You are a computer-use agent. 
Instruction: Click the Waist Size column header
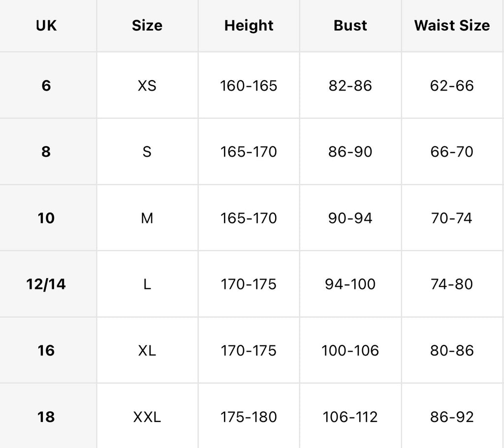pyautogui.click(x=452, y=26)
